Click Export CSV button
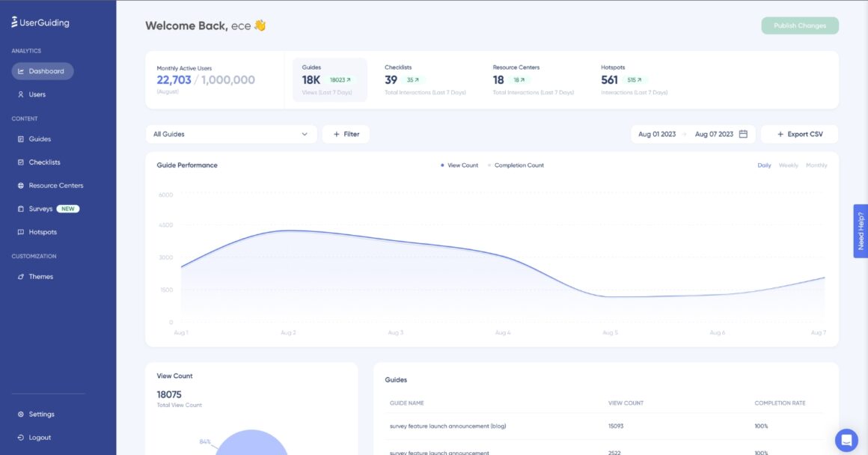 point(799,134)
